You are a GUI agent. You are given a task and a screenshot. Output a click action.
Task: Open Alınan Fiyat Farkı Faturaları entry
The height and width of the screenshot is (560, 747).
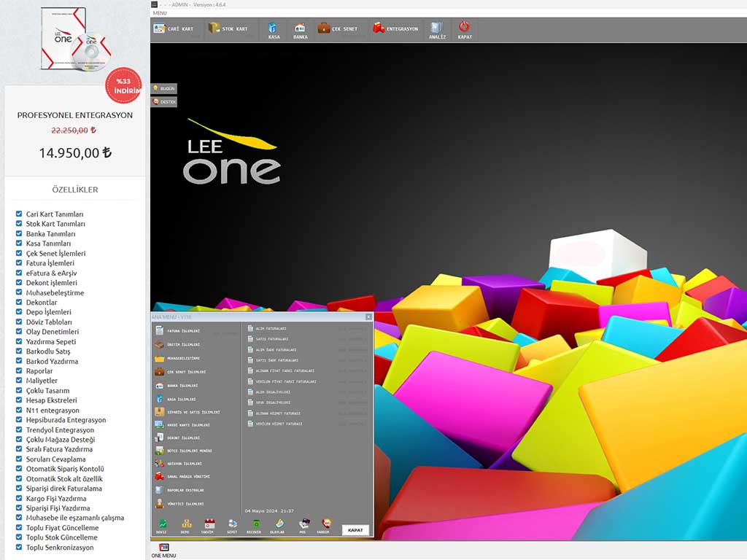tap(280, 370)
